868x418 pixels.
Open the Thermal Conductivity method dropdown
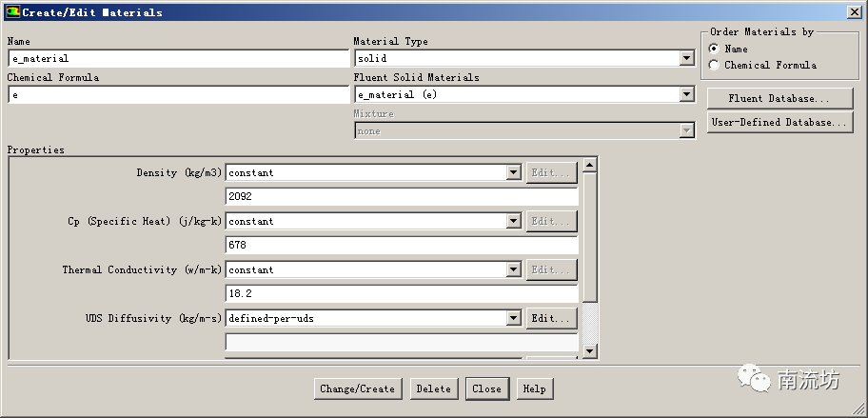pyautogui.click(x=514, y=270)
